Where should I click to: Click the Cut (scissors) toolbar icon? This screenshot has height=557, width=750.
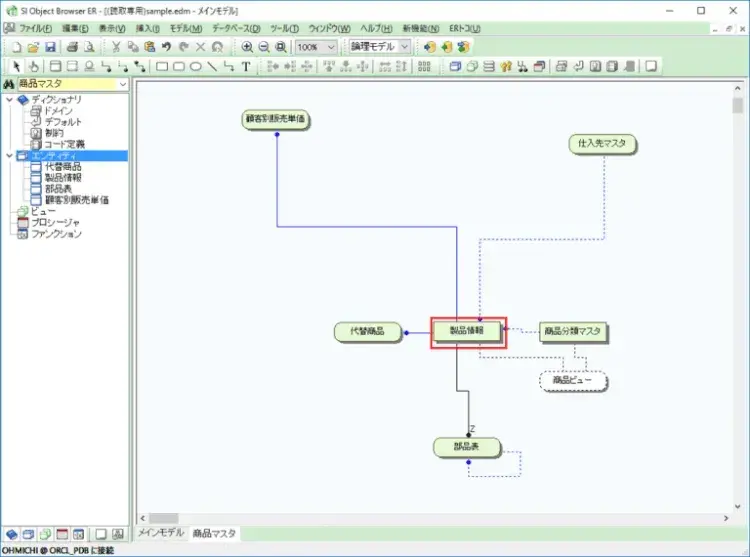pyautogui.click(x=117, y=47)
